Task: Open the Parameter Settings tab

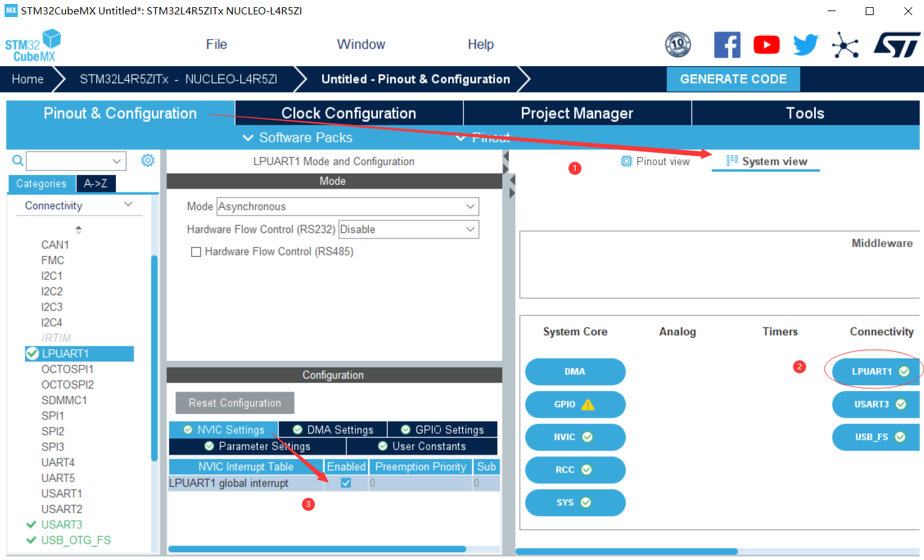Action: click(x=257, y=446)
